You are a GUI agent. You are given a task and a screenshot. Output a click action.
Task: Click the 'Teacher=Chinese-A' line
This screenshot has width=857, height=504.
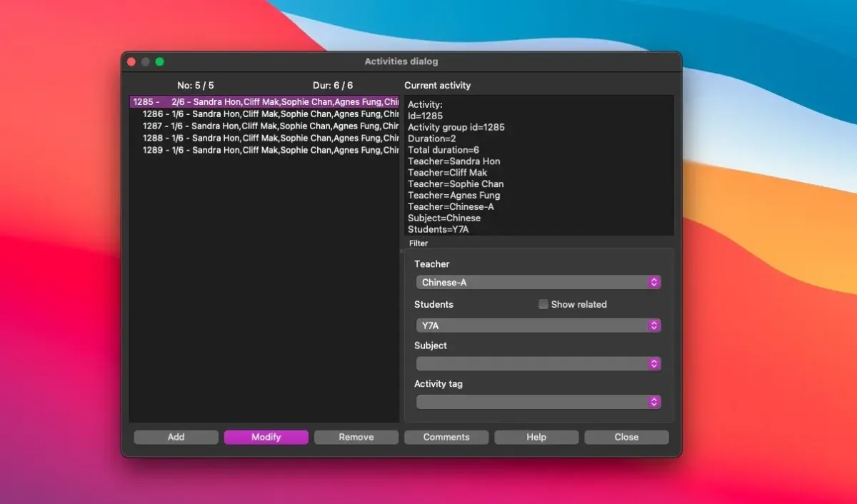point(451,207)
